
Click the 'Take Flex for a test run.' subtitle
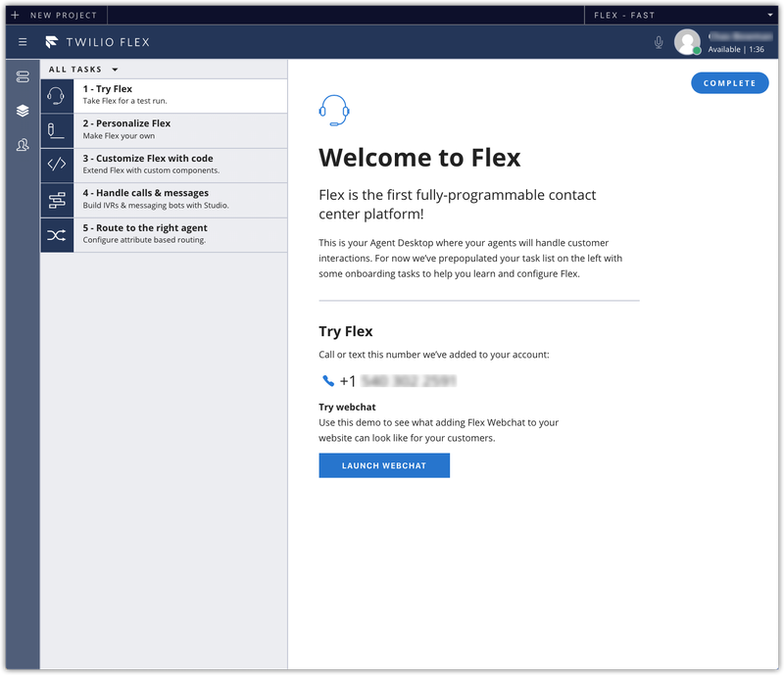pyautogui.click(x=125, y=101)
